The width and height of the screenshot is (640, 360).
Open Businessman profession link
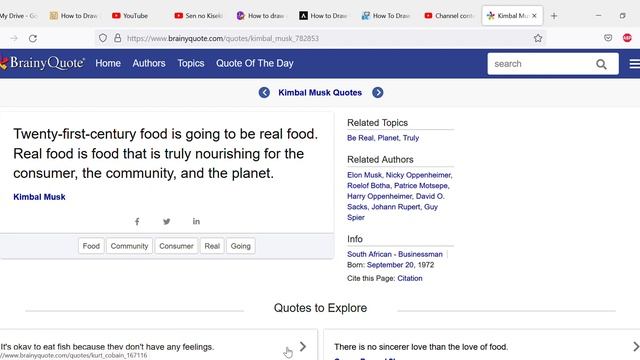pyautogui.click(x=420, y=254)
